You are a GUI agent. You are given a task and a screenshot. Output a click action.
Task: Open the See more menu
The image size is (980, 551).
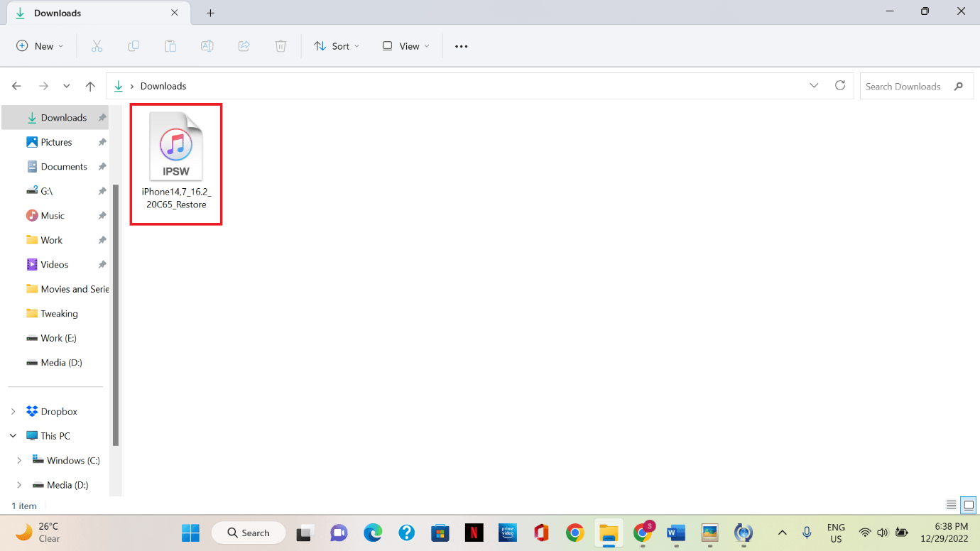click(x=461, y=45)
